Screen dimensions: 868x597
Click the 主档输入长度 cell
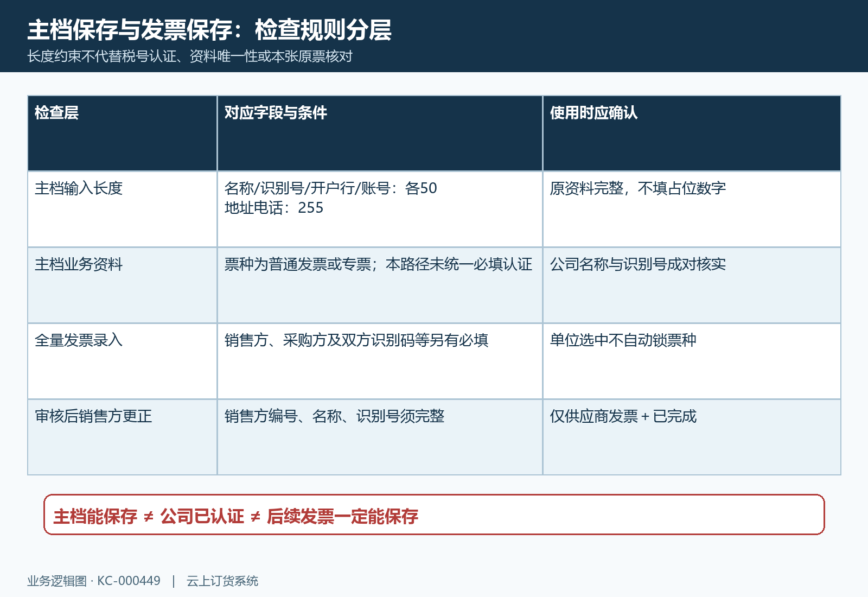click(x=123, y=209)
